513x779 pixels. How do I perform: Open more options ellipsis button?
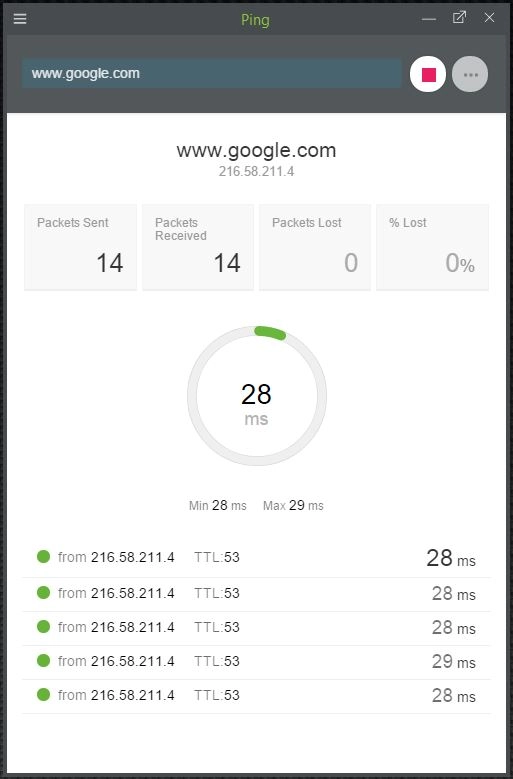point(470,75)
